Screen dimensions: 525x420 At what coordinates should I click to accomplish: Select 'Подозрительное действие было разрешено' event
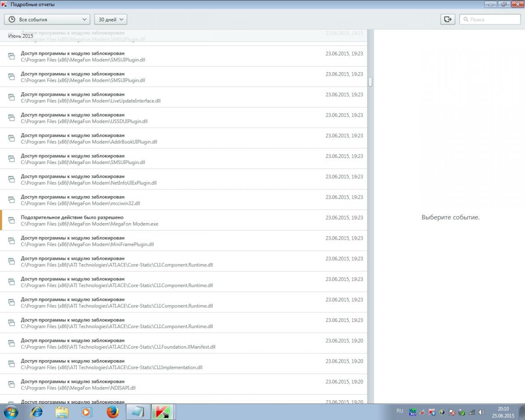pos(183,220)
